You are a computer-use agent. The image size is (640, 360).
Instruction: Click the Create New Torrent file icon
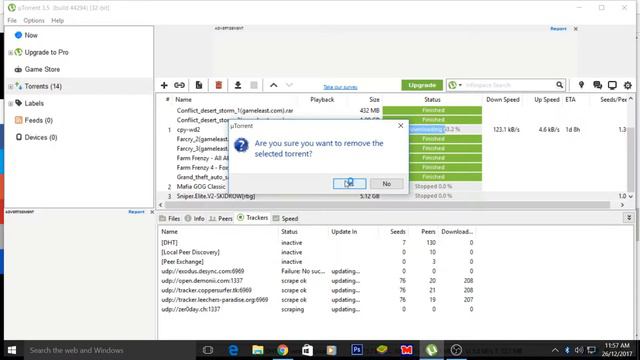pyautogui.click(x=199, y=85)
